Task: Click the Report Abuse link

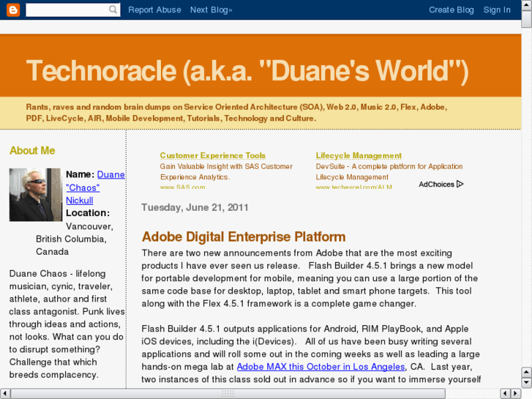Action: click(x=154, y=10)
